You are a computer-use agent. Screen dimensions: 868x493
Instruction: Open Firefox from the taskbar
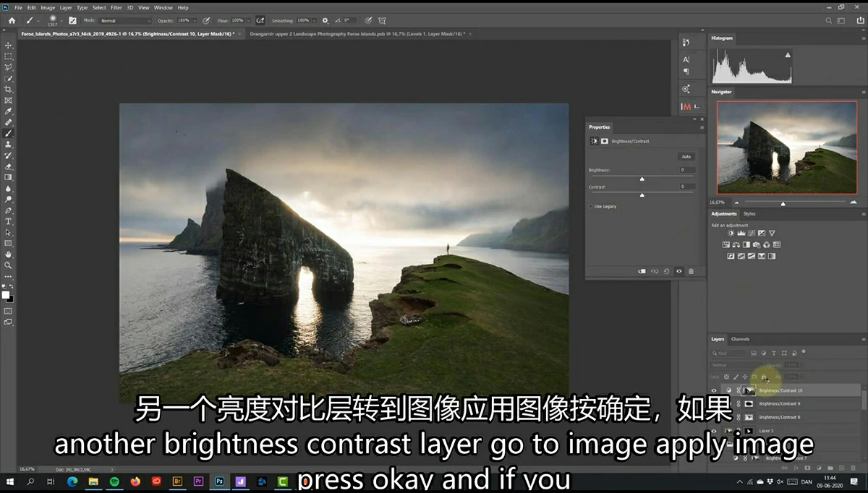coord(135,481)
